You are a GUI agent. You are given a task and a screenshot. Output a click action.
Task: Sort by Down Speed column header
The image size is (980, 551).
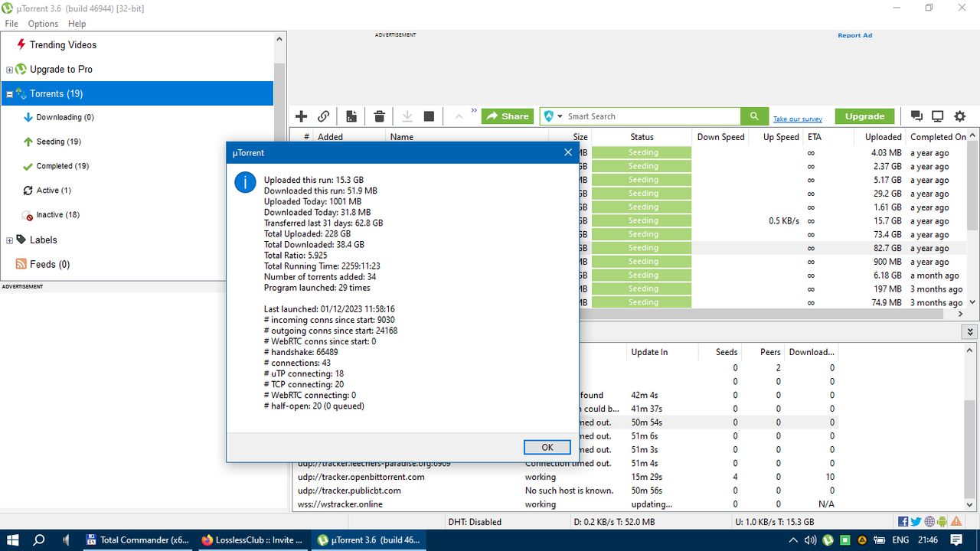(x=720, y=137)
